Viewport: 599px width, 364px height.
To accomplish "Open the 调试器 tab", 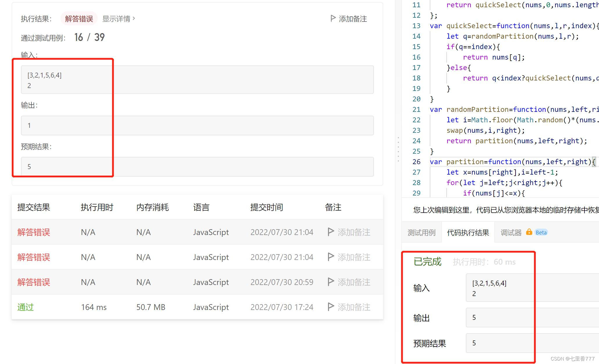I will coord(511,232).
